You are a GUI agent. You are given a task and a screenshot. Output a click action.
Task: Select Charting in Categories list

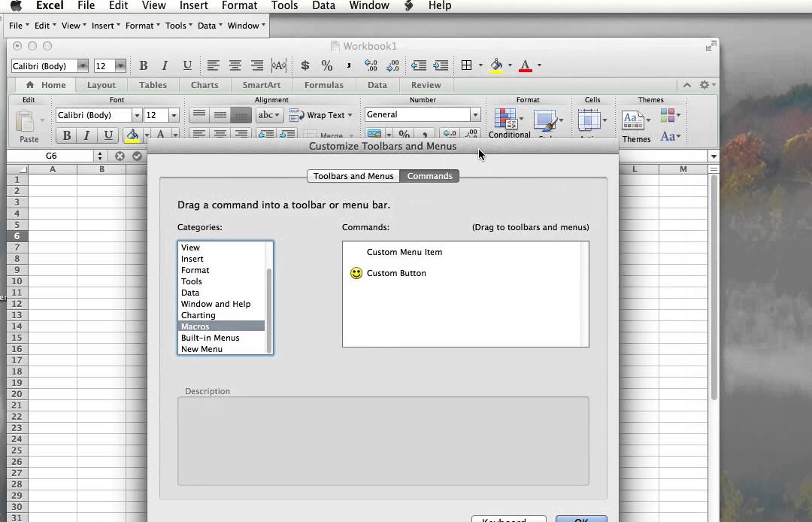pyautogui.click(x=221, y=315)
